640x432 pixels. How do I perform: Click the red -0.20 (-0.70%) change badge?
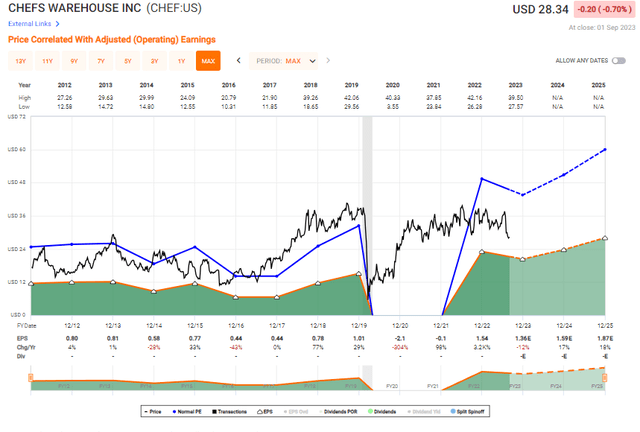click(x=604, y=9)
